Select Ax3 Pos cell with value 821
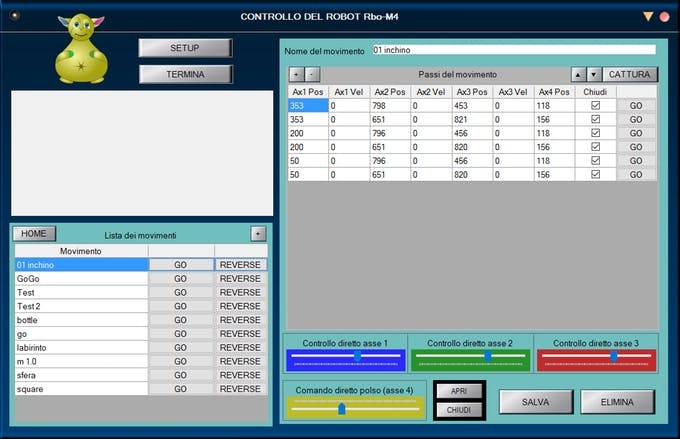 [472, 120]
